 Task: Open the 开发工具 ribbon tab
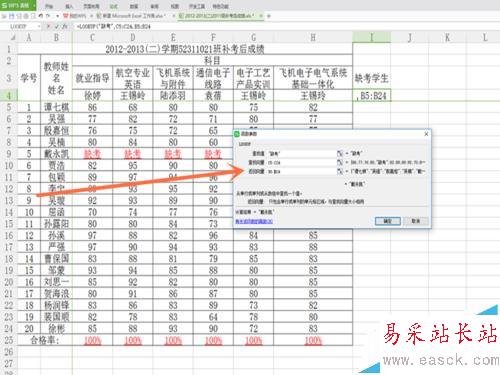pos(197,6)
